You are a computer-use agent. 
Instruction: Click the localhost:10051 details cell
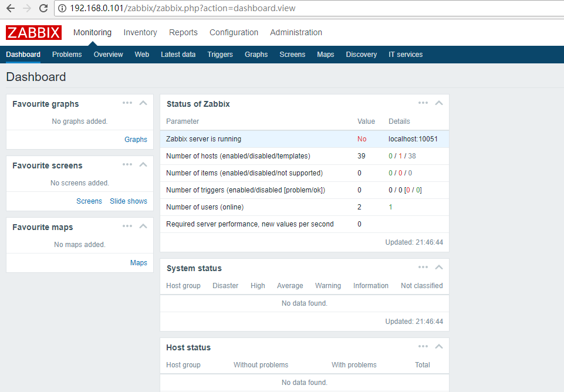[x=413, y=139]
